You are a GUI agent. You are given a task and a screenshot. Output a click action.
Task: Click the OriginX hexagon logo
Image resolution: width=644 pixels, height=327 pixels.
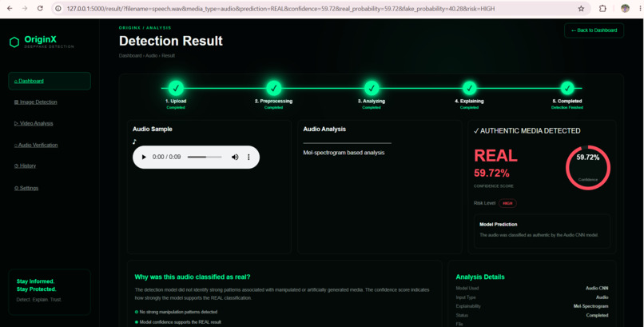[x=14, y=42]
